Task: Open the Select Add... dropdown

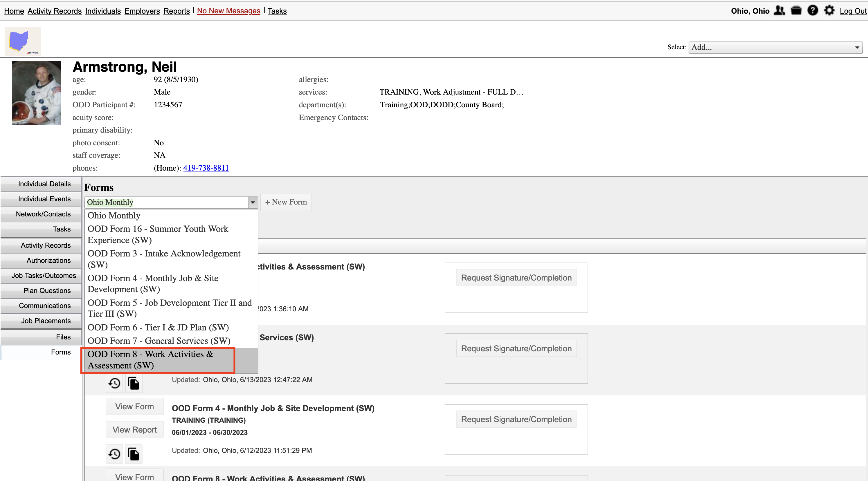Action: (x=775, y=48)
